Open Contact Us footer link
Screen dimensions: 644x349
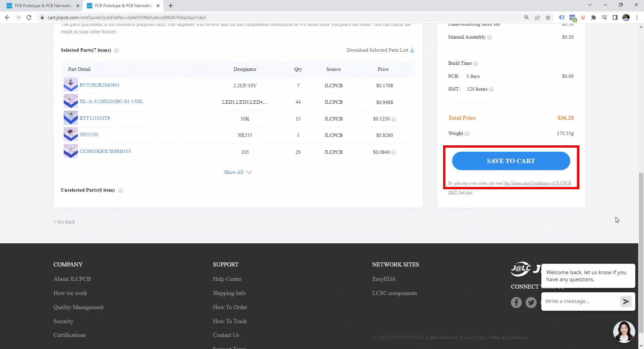(x=226, y=335)
